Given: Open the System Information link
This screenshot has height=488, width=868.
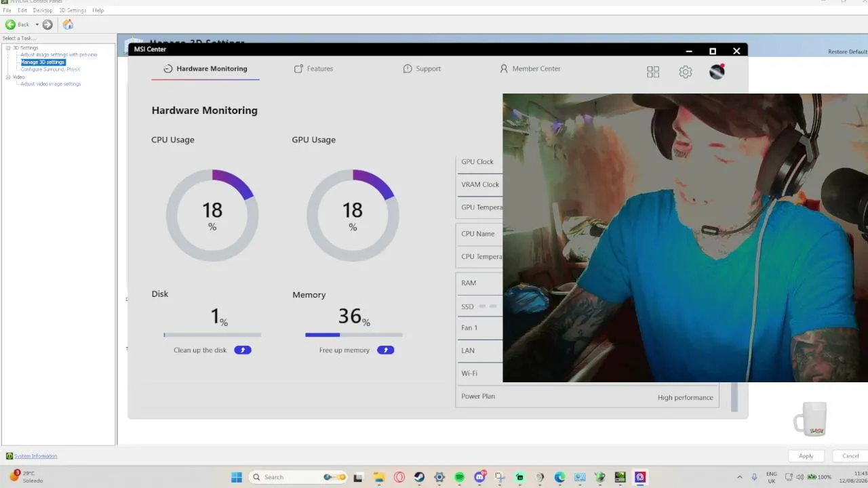Looking at the screenshot, I should point(36,456).
